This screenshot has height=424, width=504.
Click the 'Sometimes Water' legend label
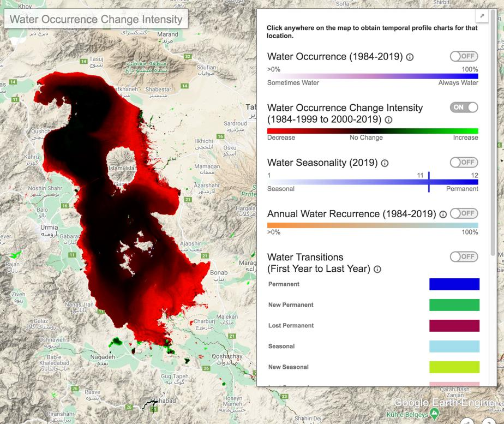tap(293, 83)
